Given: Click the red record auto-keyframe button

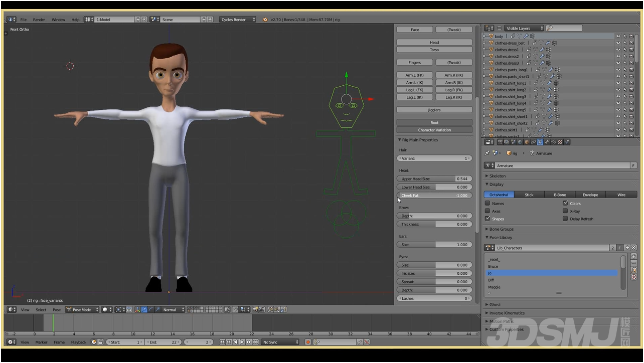Looking at the screenshot, I should pyautogui.click(x=308, y=342).
